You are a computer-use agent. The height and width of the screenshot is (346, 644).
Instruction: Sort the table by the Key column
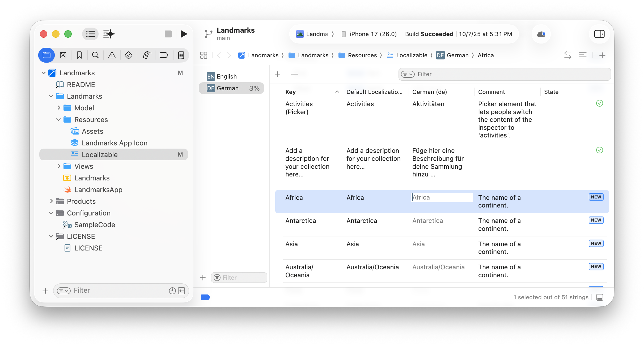point(290,92)
